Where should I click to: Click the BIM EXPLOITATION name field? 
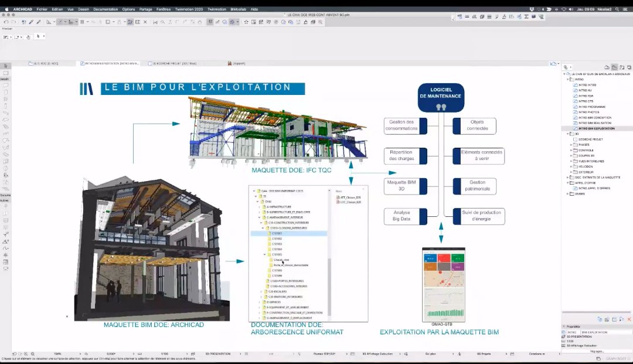605,332
